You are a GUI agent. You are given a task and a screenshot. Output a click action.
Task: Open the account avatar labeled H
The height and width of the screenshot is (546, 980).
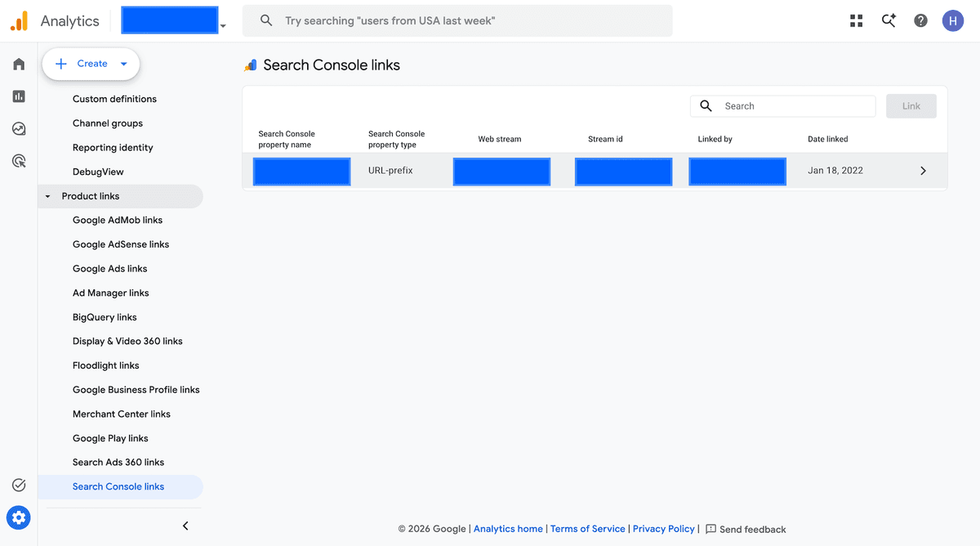coord(953,21)
